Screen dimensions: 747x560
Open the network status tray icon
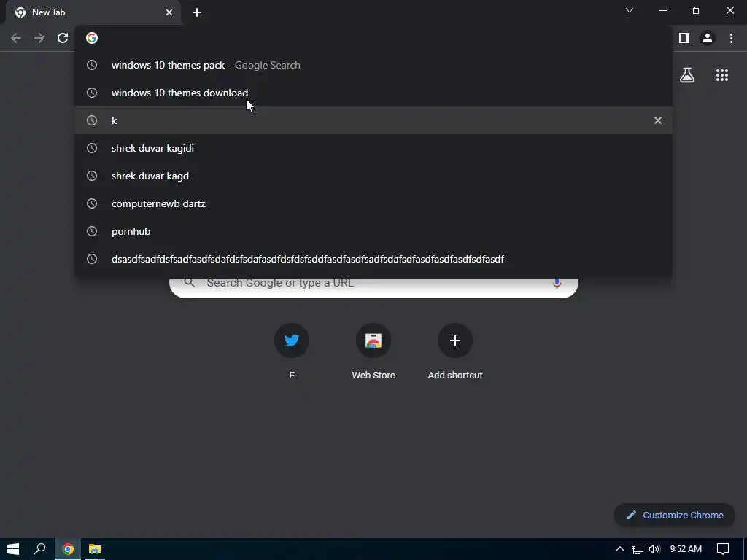(x=638, y=549)
